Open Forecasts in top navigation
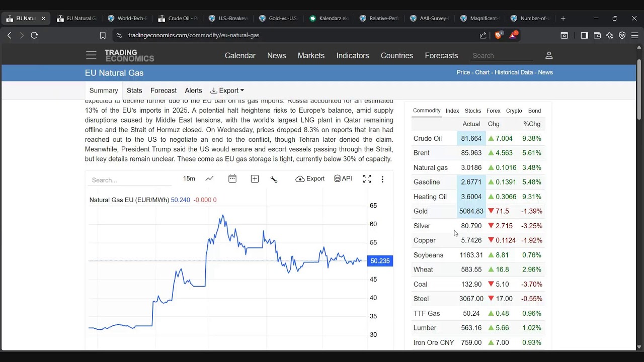This screenshot has width=644, height=362. [x=441, y=55]
